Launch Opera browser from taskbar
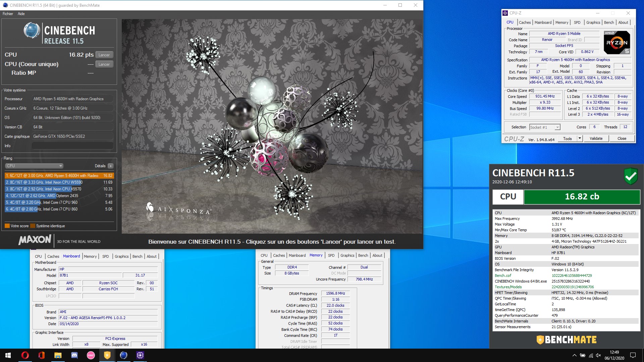Viewport: 644px width, 362px height. pos(25,355)
